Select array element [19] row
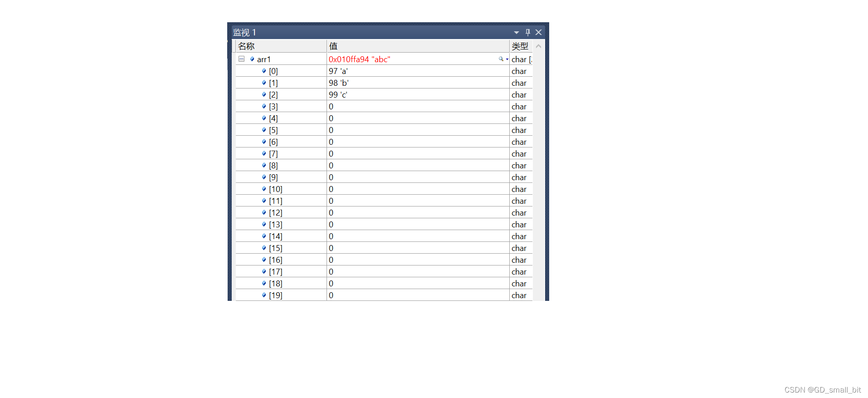Image resolution: width=868 pixels, height=398 pixels. (x=384, y=295)
